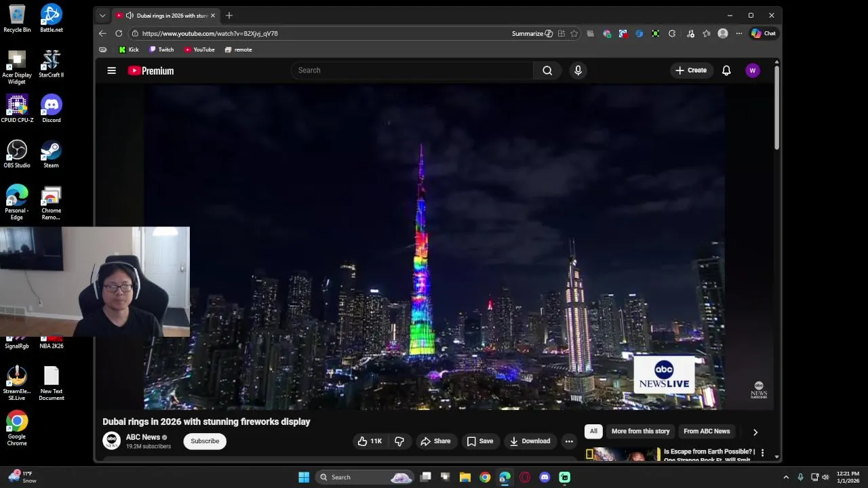Open New Text Document on desktop

click(51, 384)
